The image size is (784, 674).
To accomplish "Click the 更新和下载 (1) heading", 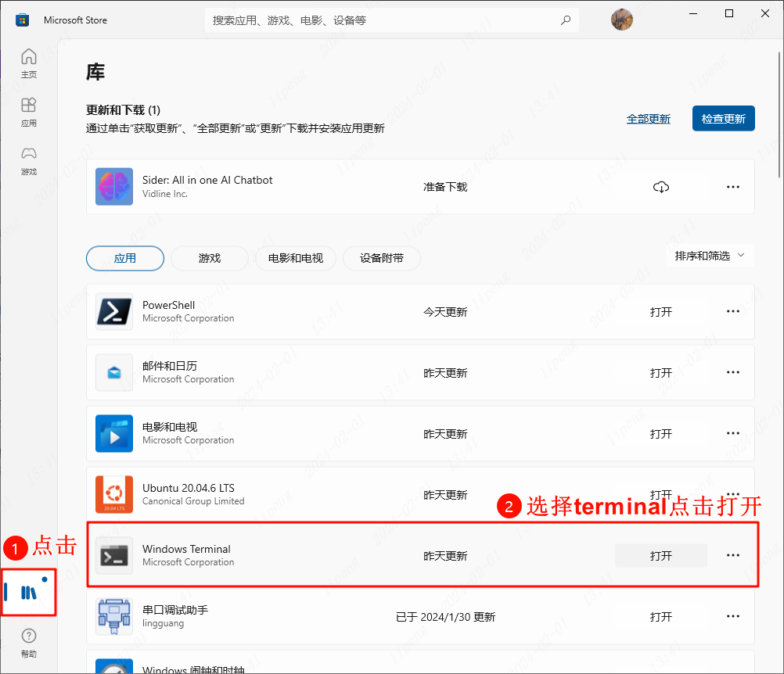I will [123, 110].
